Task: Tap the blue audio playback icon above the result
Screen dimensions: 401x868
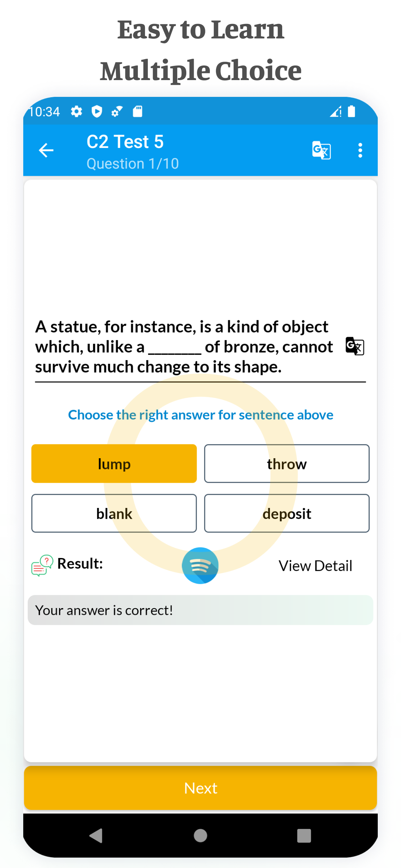Action: tap(200, 565)
